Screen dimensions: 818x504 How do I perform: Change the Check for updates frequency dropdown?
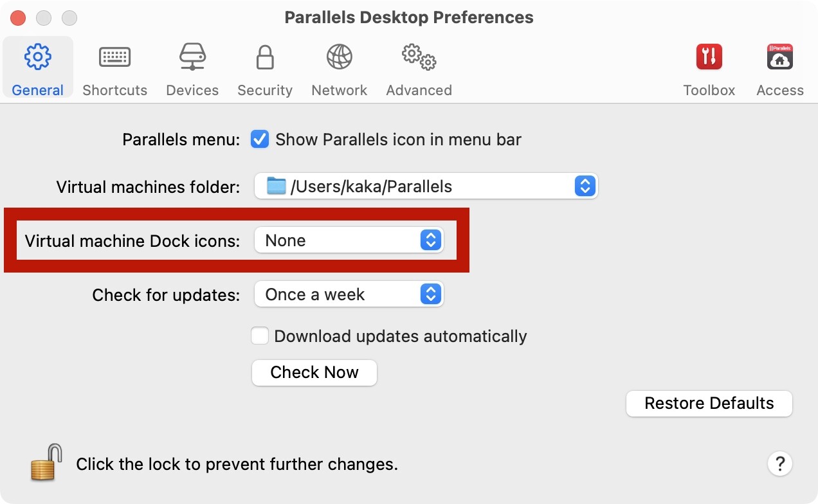click(349, 294)
